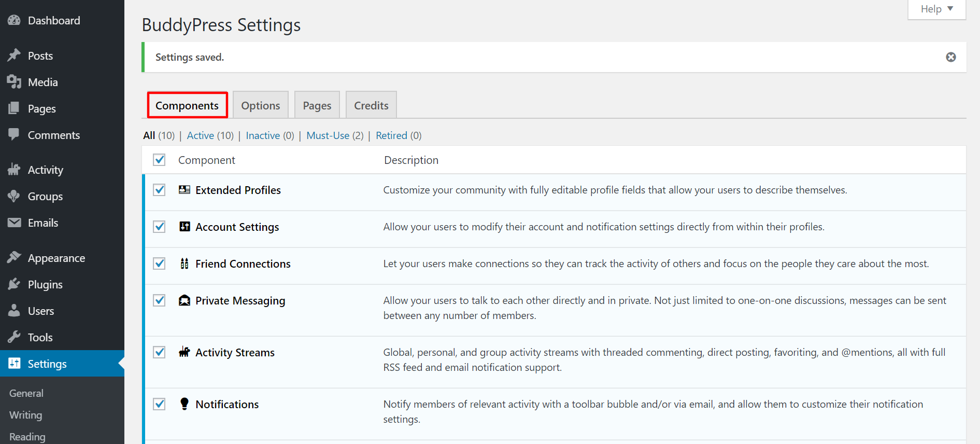This screenshot has width=980, height=444.
Task: Click the Private Messaging label
Action: click(x=240, y=300)
